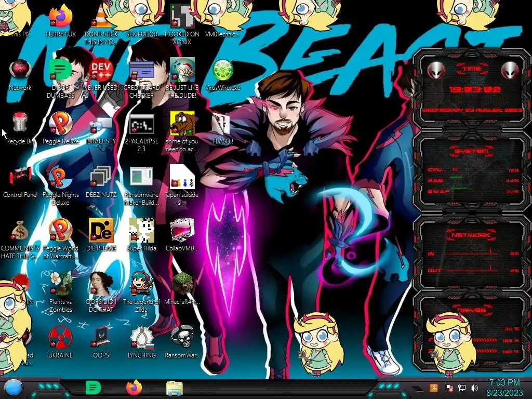Launch Firefox from the taskbar

[134, 388]
